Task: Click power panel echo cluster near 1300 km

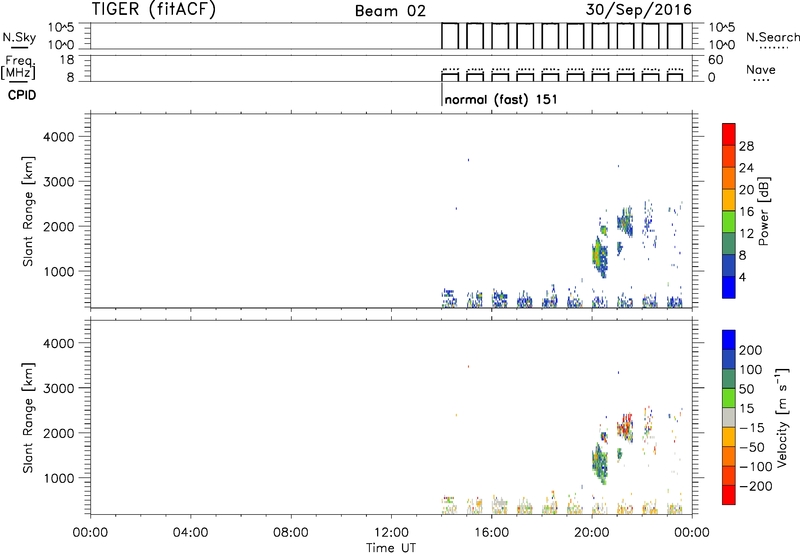Action: tap(599, 255)
